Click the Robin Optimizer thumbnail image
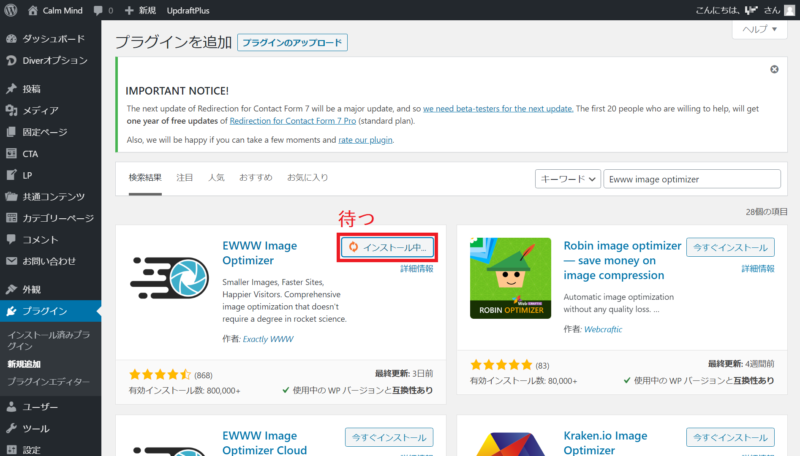800x456 pixels. click(510, 278)
